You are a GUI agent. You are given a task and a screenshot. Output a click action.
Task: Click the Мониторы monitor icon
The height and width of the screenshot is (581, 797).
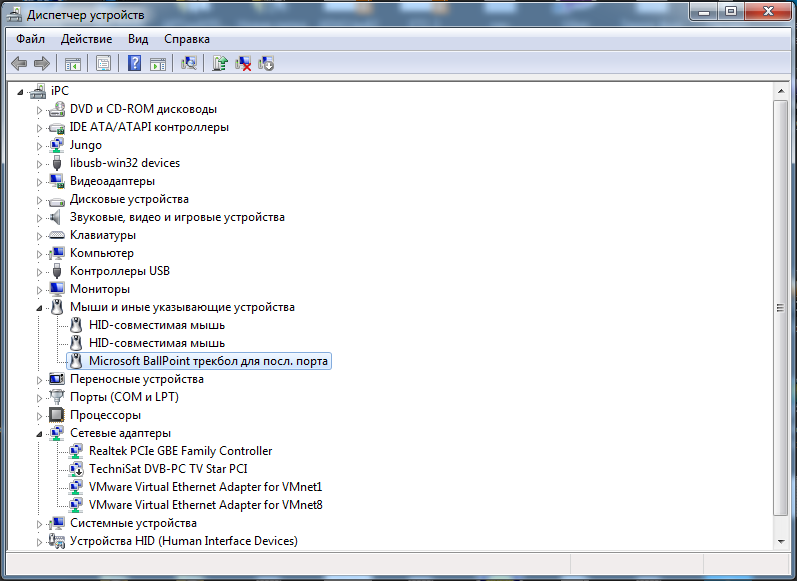tap(56, 289)
